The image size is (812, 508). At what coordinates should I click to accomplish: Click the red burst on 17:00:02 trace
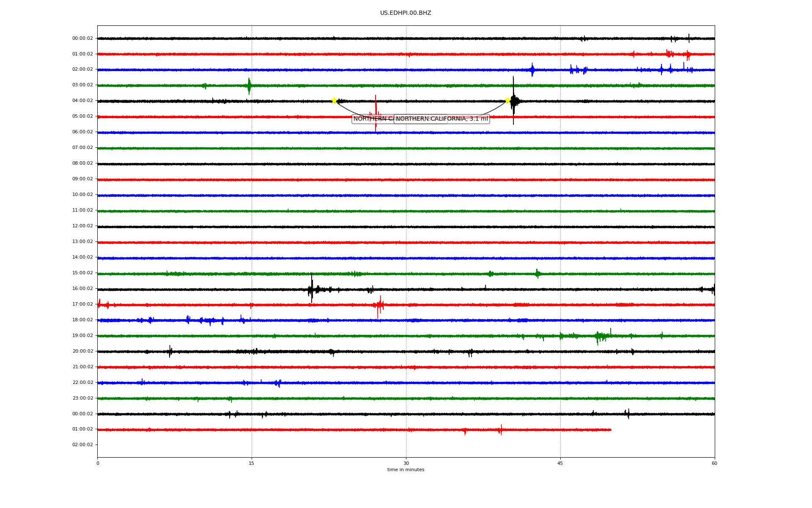[x=379, y=305]
